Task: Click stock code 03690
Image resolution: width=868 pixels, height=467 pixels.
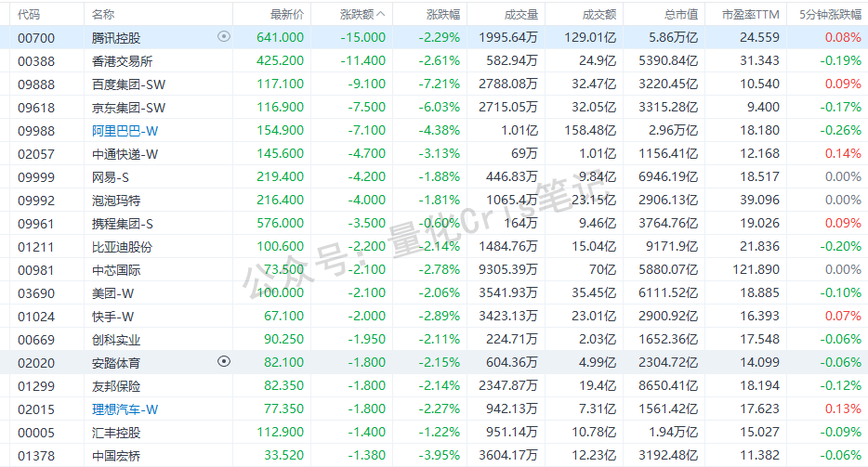Action: click(36, 293)
